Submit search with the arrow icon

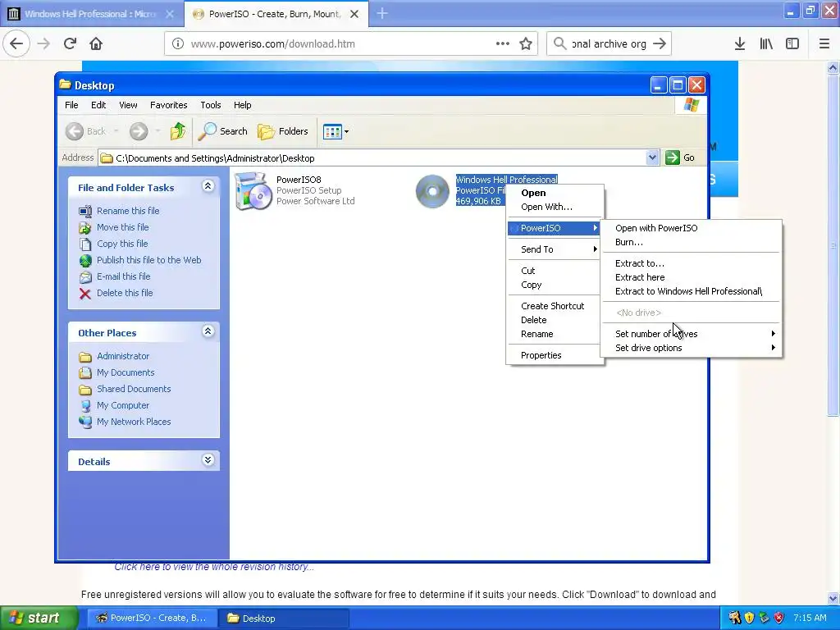[x=660, y=44]
